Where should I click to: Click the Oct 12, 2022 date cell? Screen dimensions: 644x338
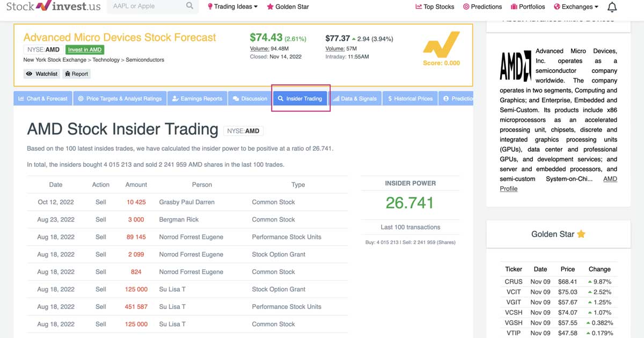coord(56,202)
